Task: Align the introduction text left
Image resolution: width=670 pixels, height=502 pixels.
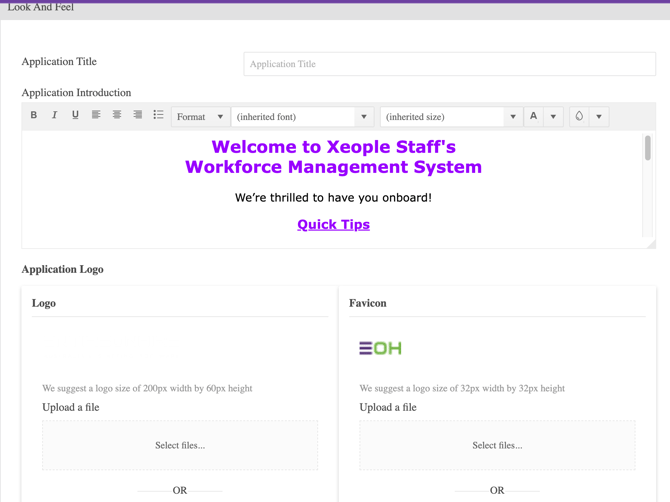Action: (x=96, y=116)
